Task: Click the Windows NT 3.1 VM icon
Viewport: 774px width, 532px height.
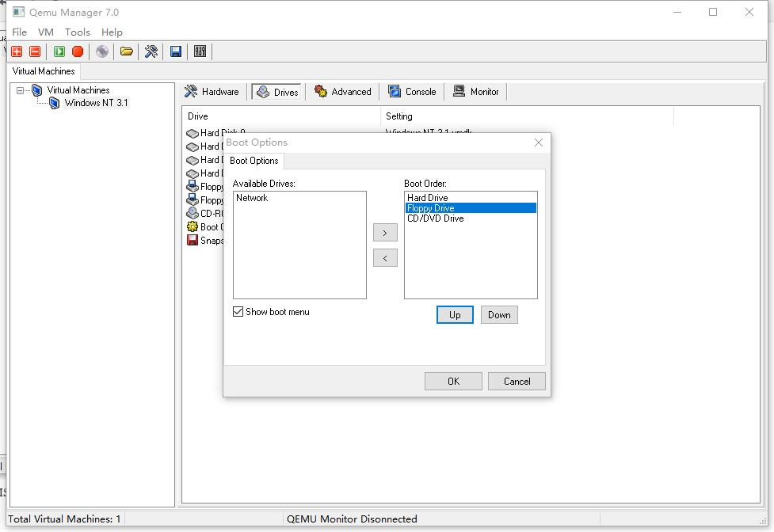Action: (55, 103)
